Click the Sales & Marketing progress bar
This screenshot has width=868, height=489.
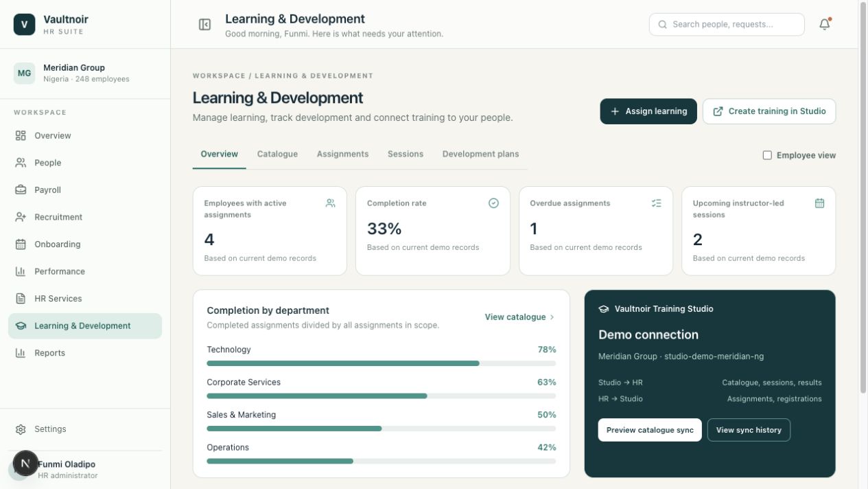click(x=382, y=429)
